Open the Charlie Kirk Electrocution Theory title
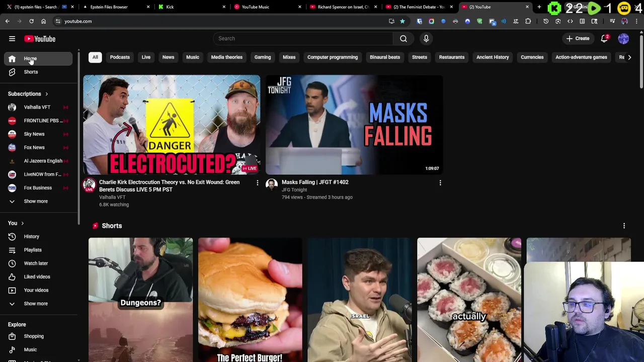Screen dimensions: 644x362 point(169,186)
